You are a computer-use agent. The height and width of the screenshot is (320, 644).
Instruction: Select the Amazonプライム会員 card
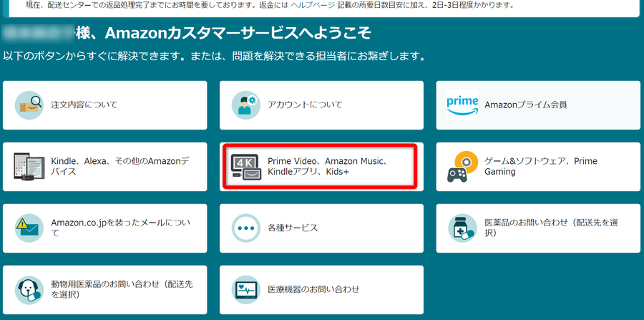tap(538, 105)
